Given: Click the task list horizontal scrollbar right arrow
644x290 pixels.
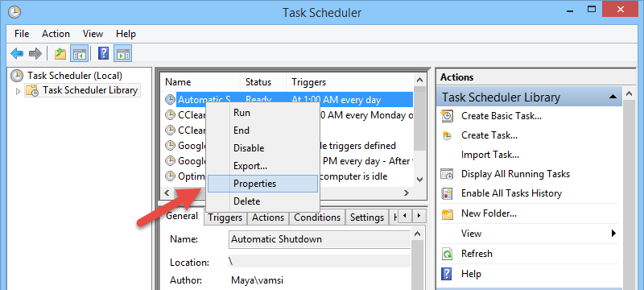Looking at the screenshot, I should 407,193.
